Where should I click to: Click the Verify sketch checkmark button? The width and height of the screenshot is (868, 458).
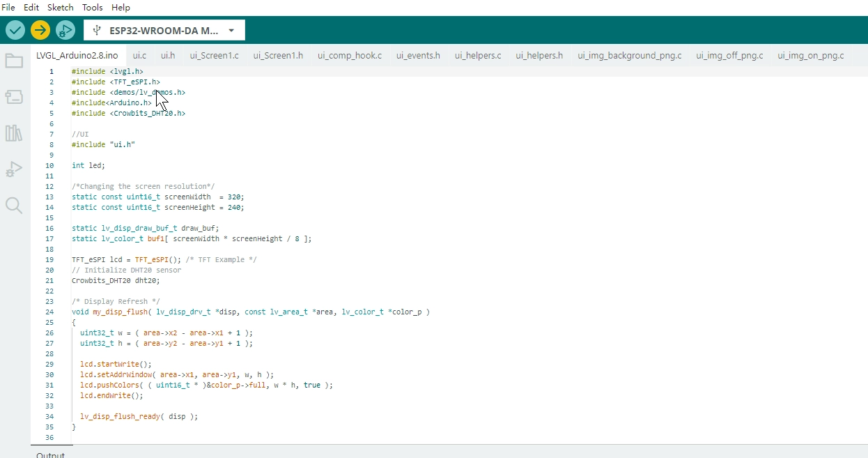click(15, 30)
